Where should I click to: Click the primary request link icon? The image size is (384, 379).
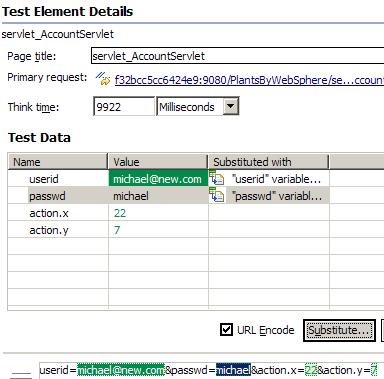[x=103, y=79]
